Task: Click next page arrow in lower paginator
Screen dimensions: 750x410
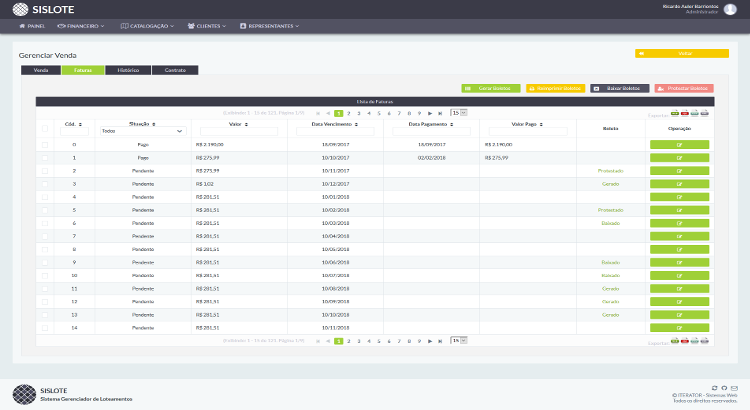Action: pos(430,341)
